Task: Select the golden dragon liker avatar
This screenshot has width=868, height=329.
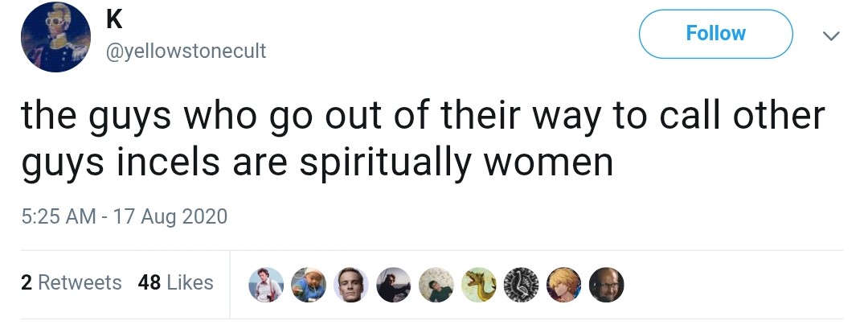Action: pos(478,284)
